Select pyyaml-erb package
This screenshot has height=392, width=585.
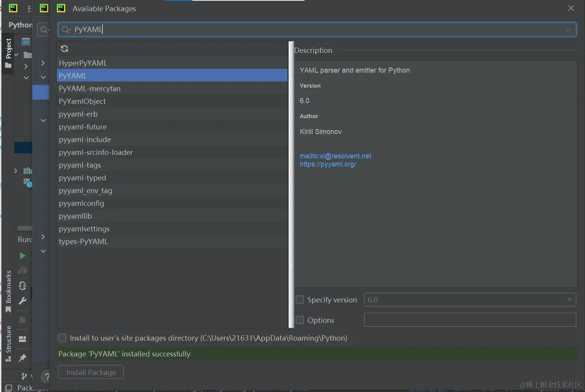pyautogui.click(x=172, y=114)
